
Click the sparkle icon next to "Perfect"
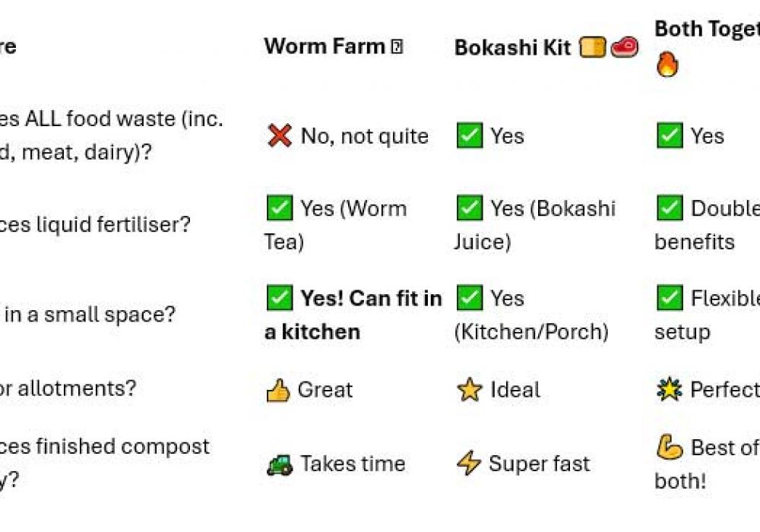669,390
